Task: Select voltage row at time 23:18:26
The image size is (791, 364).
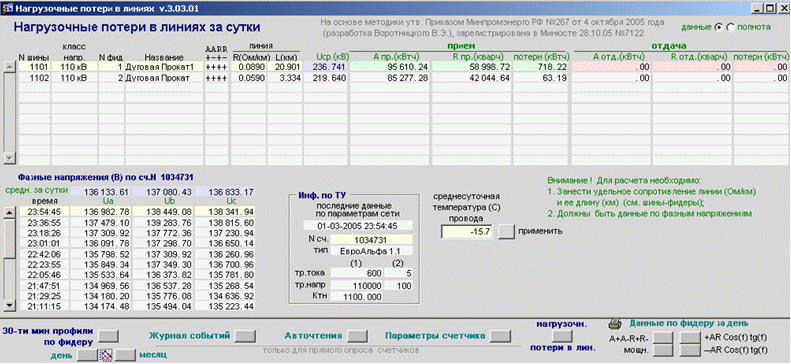Action: point(137,232)
